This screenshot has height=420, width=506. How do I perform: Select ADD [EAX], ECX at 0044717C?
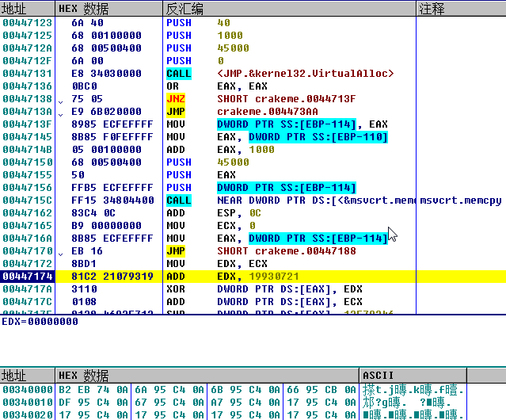[x=253, y=302]
